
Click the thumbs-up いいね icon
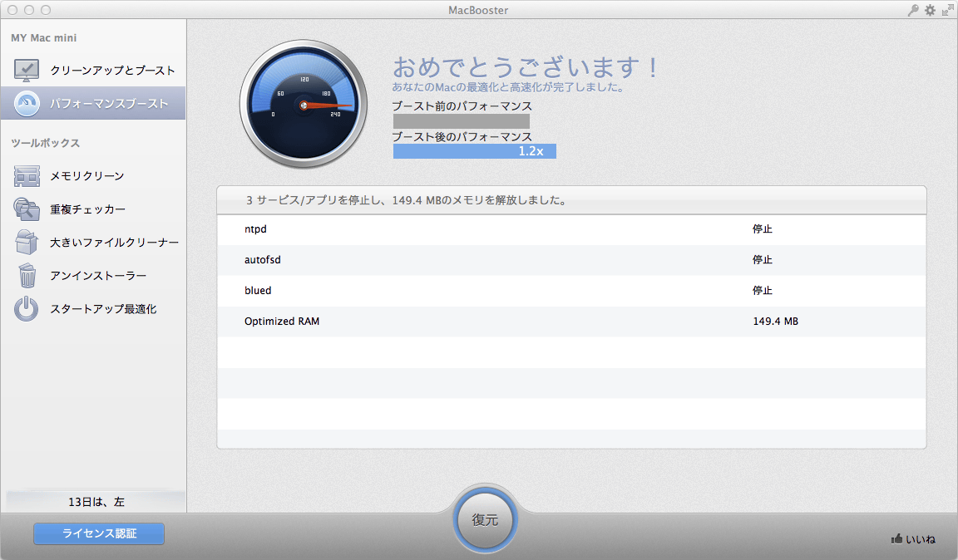[x=896, y=538]
